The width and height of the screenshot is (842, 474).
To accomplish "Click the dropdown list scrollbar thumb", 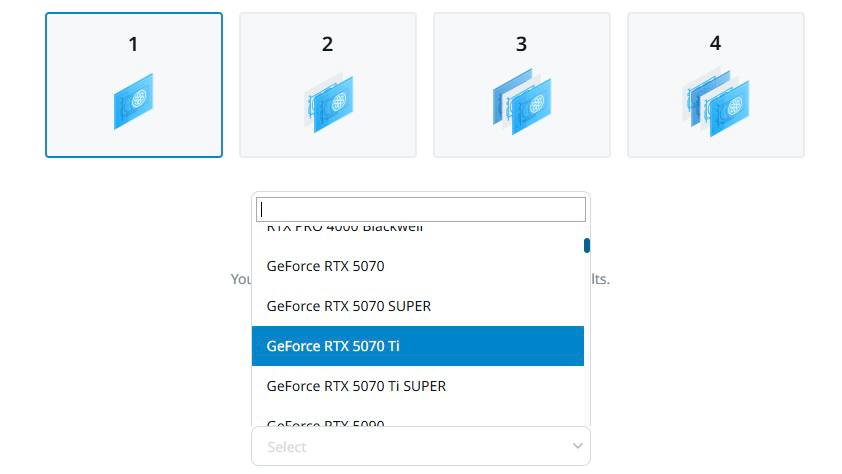I will tap(587, 245).
